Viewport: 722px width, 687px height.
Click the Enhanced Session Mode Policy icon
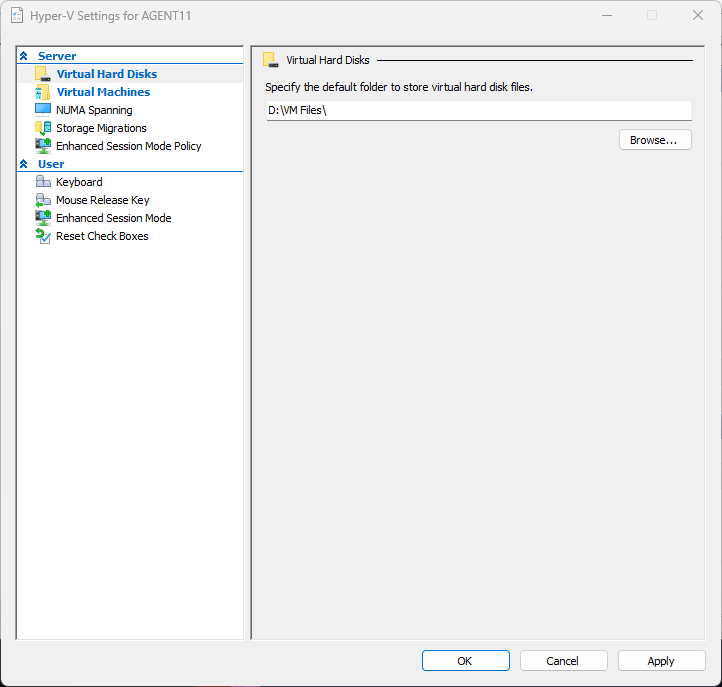click(x=42, y=146)
